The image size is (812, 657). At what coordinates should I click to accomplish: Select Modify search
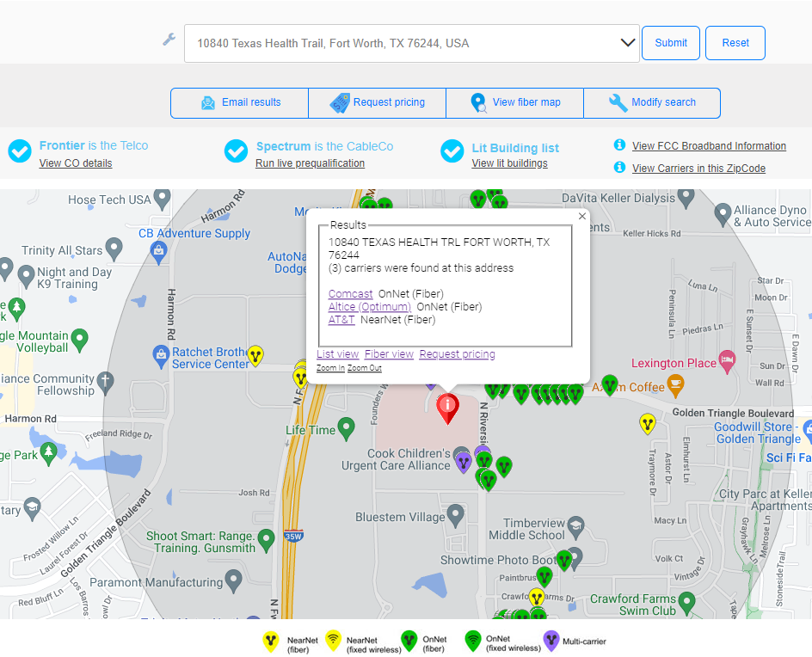[x=652, y=102]
